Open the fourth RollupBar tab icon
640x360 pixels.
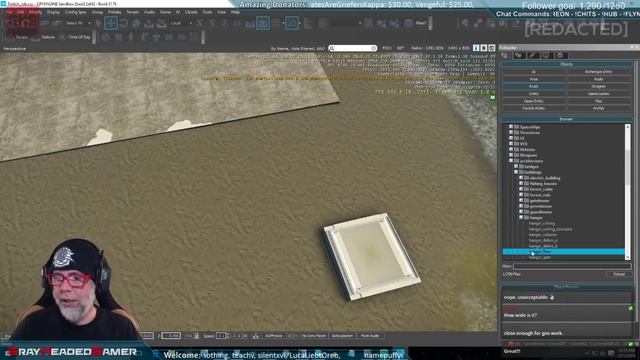(546, 55)
